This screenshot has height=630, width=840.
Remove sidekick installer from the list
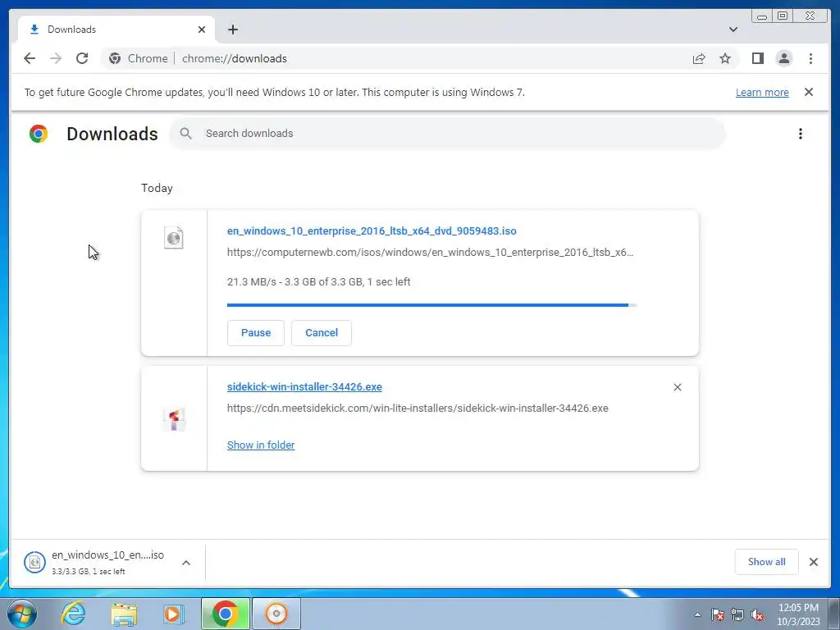(x=677, y=387)
